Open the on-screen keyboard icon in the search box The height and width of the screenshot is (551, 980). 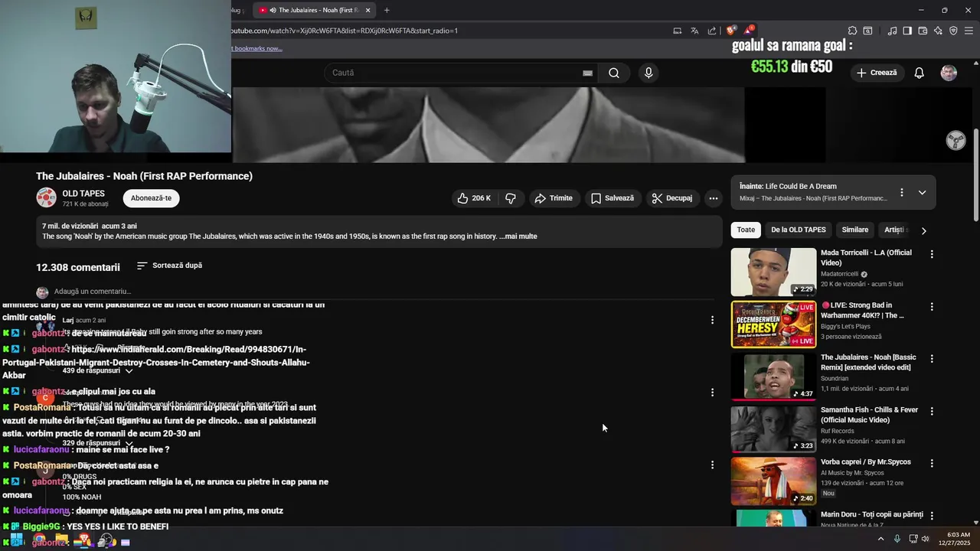[x=587, y=73]
